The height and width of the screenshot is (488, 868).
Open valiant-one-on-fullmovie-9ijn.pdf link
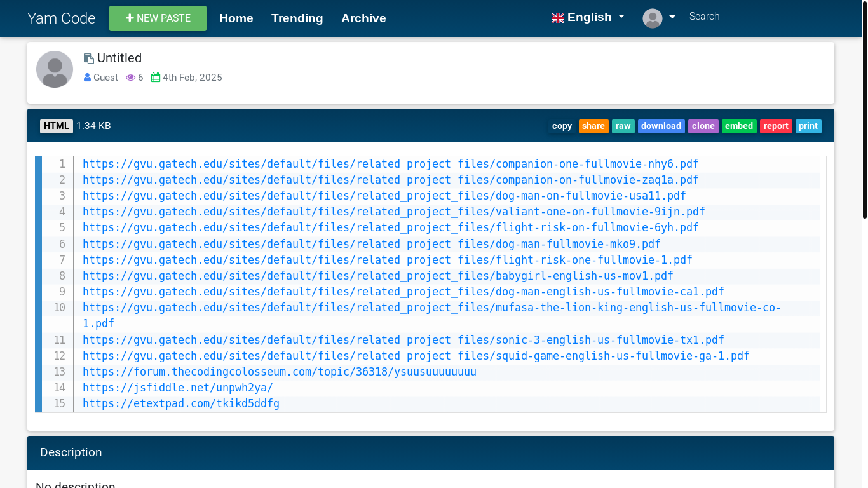coord(394,212)
